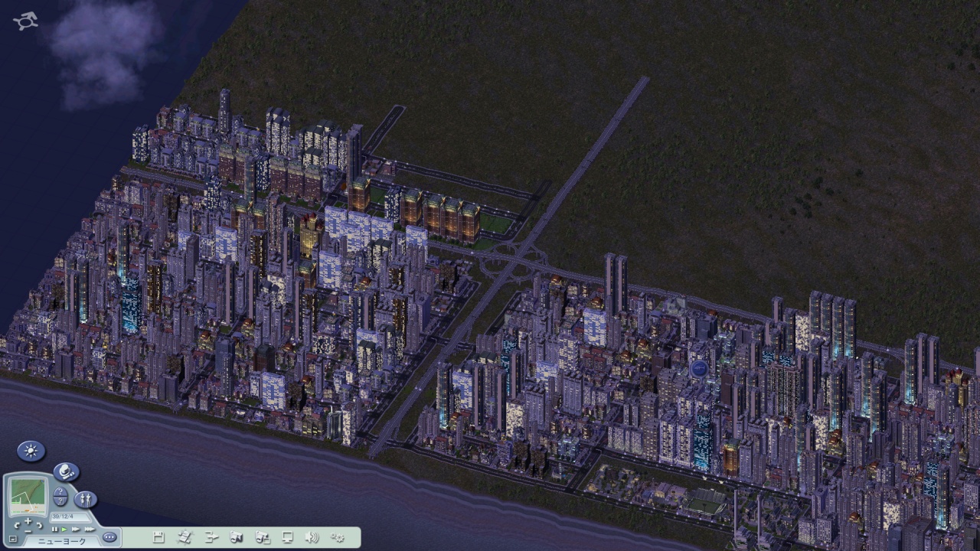Click the compass cursor icon in the top-left corner
Image resolution: width=980 pixels, height=551 pixels.
(x=25, y=21)
